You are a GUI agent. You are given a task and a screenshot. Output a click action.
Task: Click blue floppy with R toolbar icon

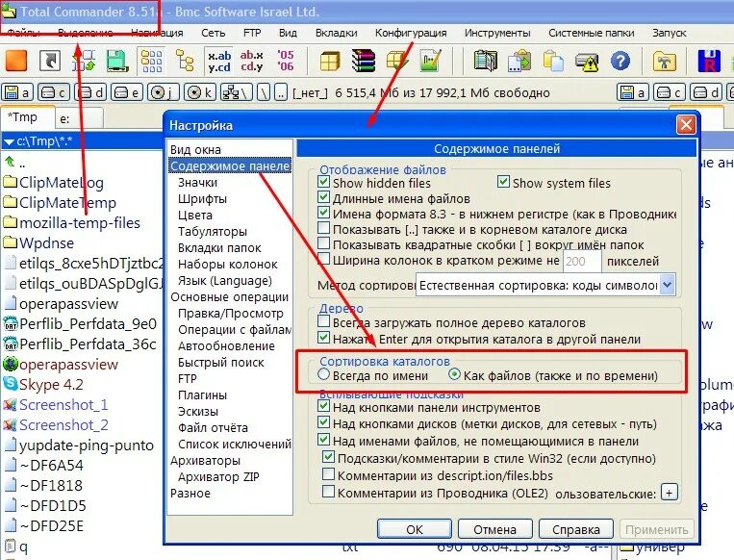coord(709,61)
